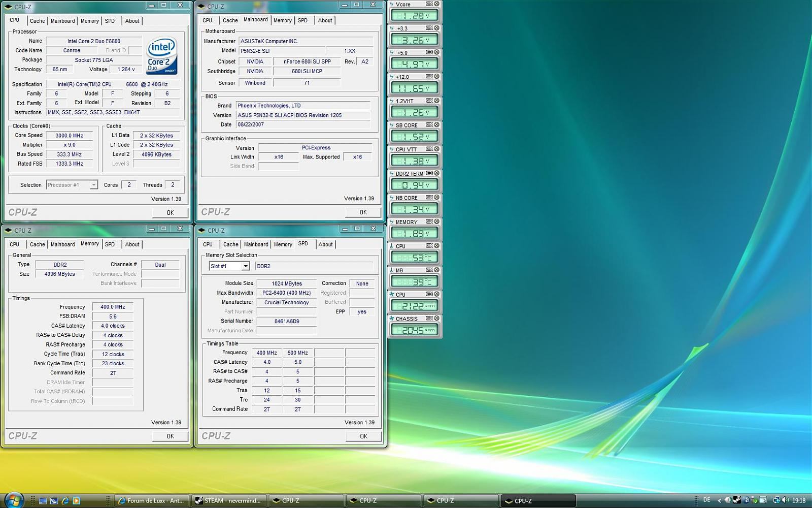Click the BIOS date 08/22/2007
Image resolution: width=812 pixels, height=508 pixels.
pos(303,124)
